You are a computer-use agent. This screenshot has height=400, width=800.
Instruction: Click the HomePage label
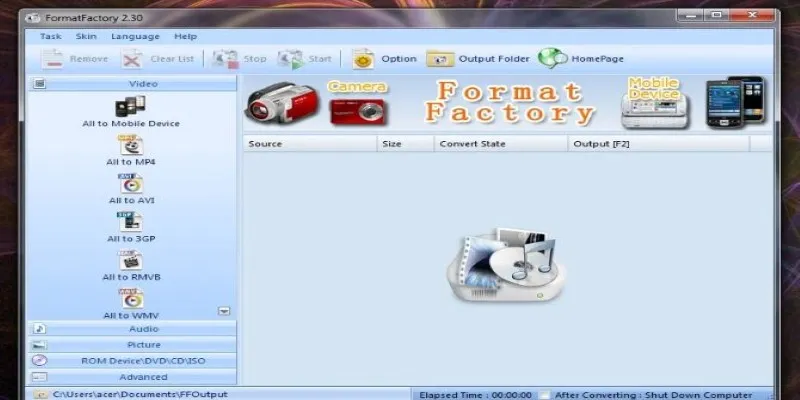[597, 59]
